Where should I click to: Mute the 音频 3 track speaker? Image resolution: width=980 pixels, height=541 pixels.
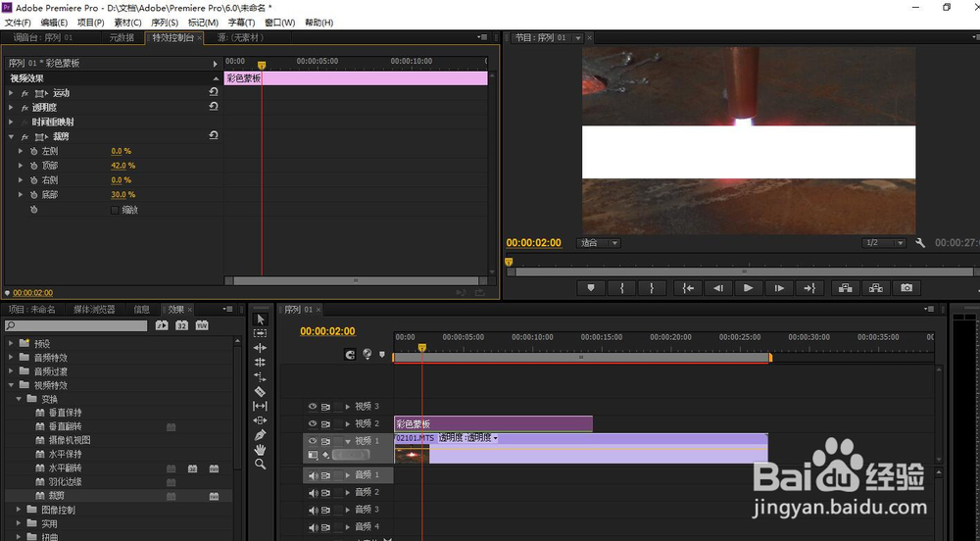point(314,510)
